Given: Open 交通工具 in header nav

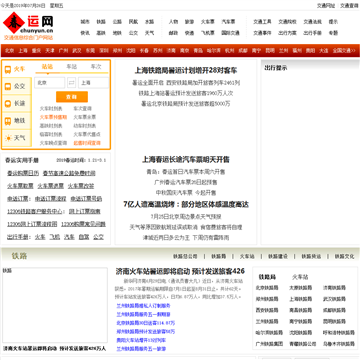Looking at the screenshot, I should pos(262,22).
